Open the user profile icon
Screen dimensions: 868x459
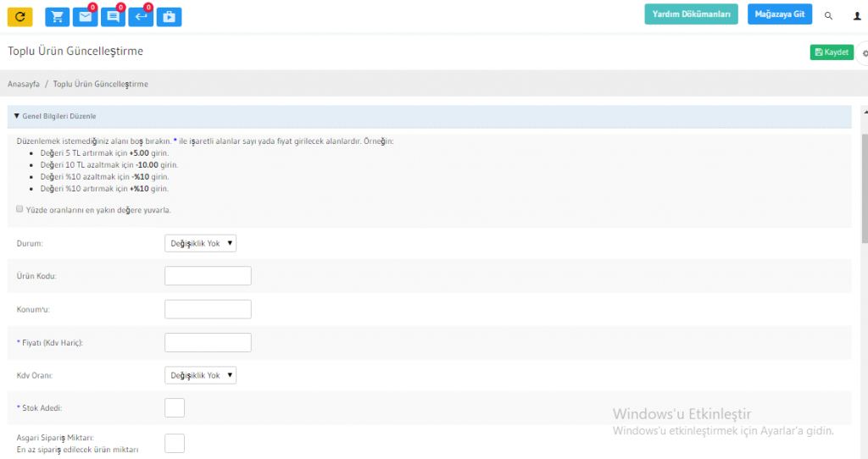coord(856,15)
